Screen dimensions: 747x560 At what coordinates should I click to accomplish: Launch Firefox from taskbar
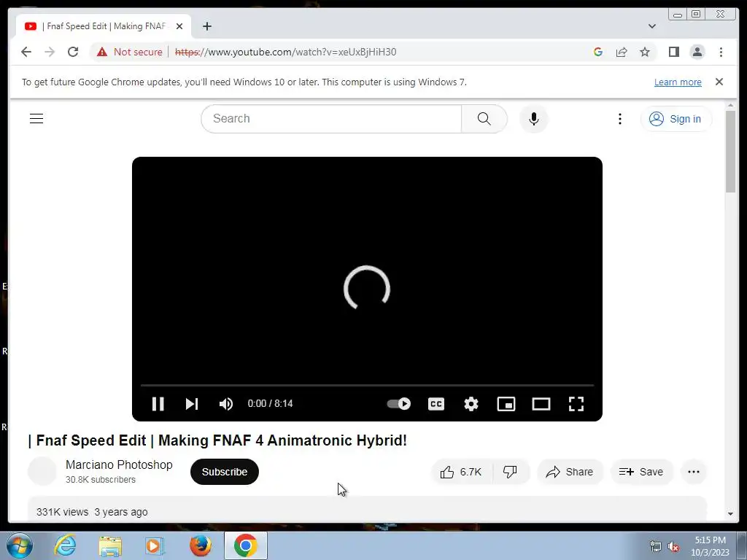click(x=201, y=545)
